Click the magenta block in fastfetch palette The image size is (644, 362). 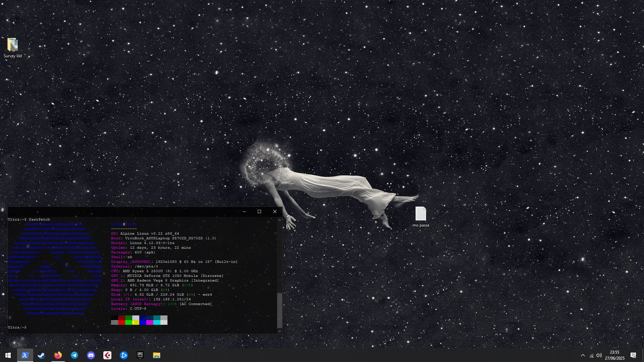(x=150, y=322)
